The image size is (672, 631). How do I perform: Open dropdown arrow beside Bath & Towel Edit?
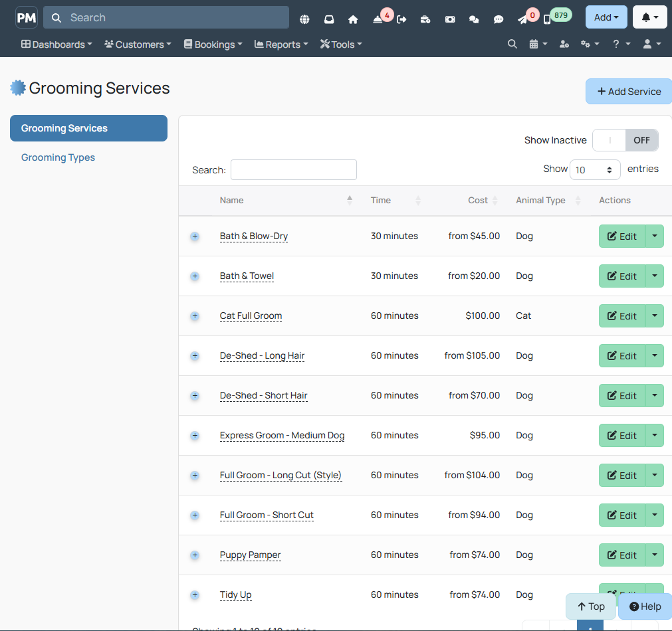pyautogui.click(x=655, y=276)
